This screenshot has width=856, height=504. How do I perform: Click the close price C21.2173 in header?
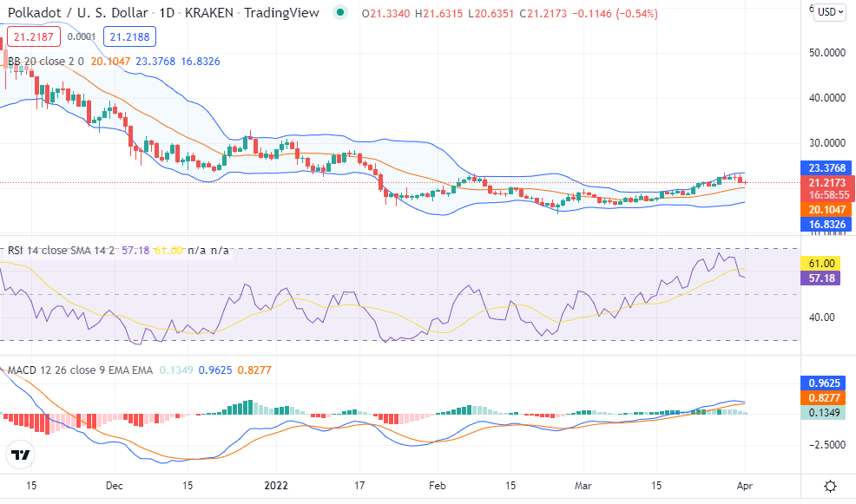(x=543, y=14)
